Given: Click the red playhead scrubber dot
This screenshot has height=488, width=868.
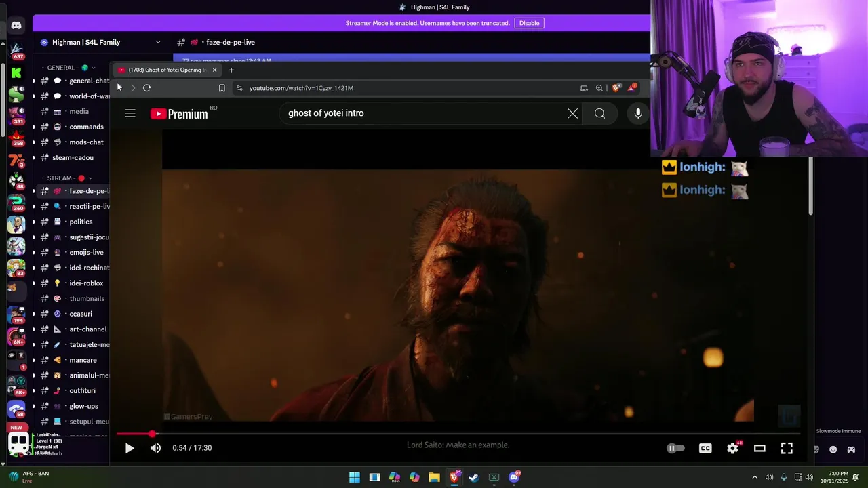Looking at the screenshot, I should pos(152,434).
